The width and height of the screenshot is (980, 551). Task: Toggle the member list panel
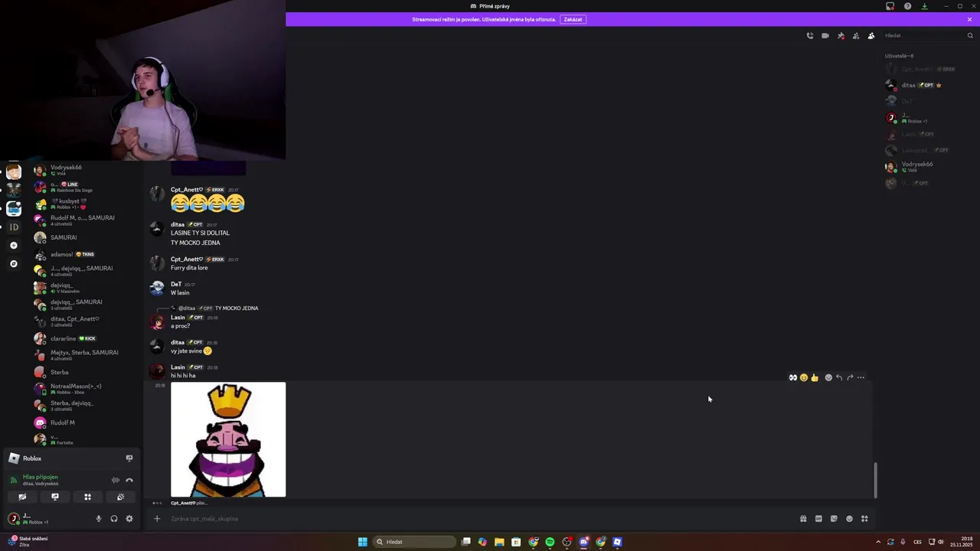[871, 36]
